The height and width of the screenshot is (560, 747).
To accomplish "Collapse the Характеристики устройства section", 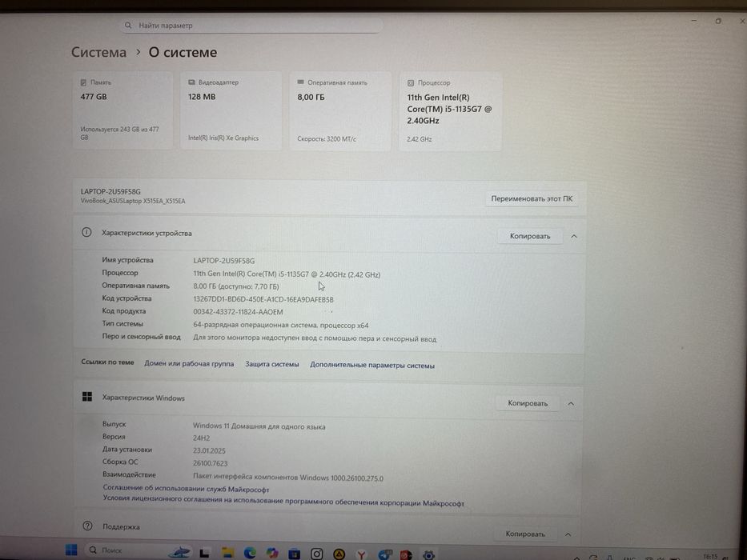I will 574,236.
